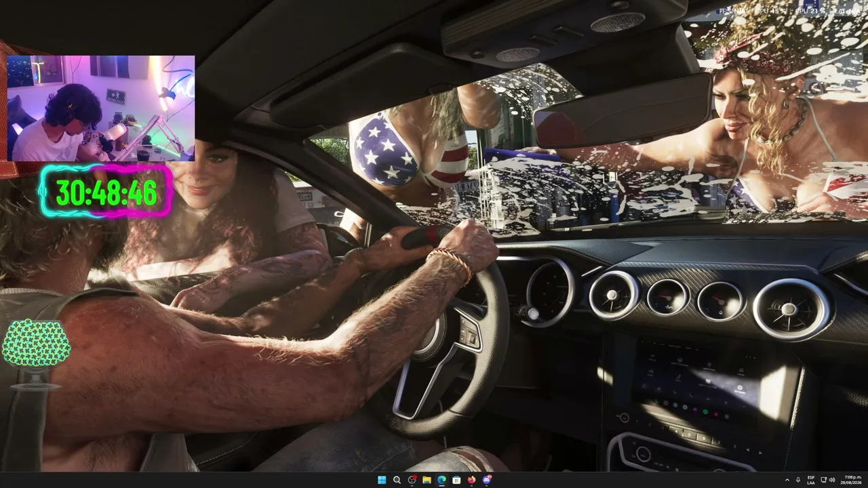The height and width of the screenshot is (488, 868).
Task: Click the 30:48:46 stream timer
Action: (x=106, y=192)
